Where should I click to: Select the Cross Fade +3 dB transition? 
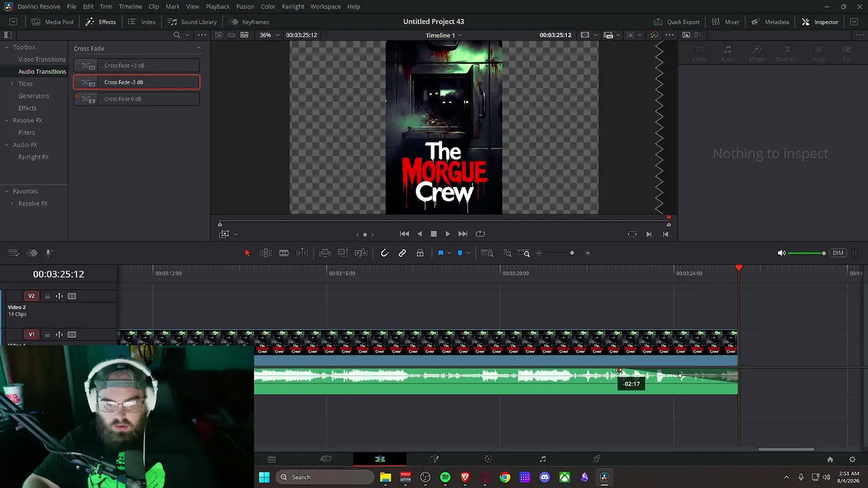[137, 66]
